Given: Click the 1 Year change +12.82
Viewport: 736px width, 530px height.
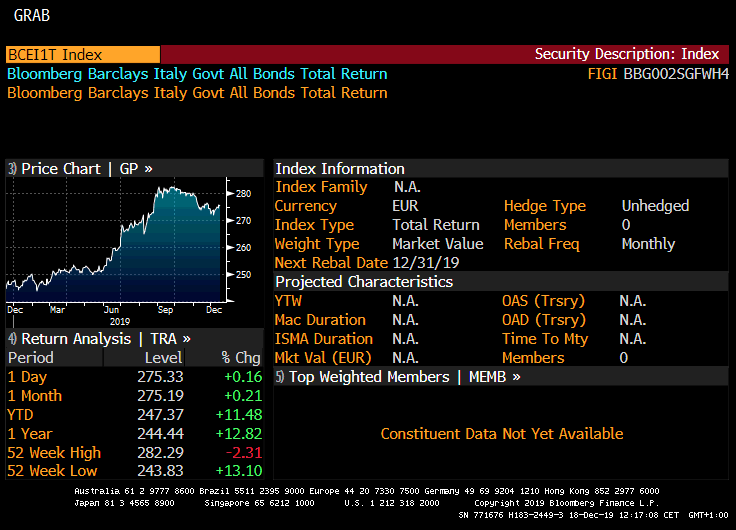Looking at the screenshot, I should 239,434.
